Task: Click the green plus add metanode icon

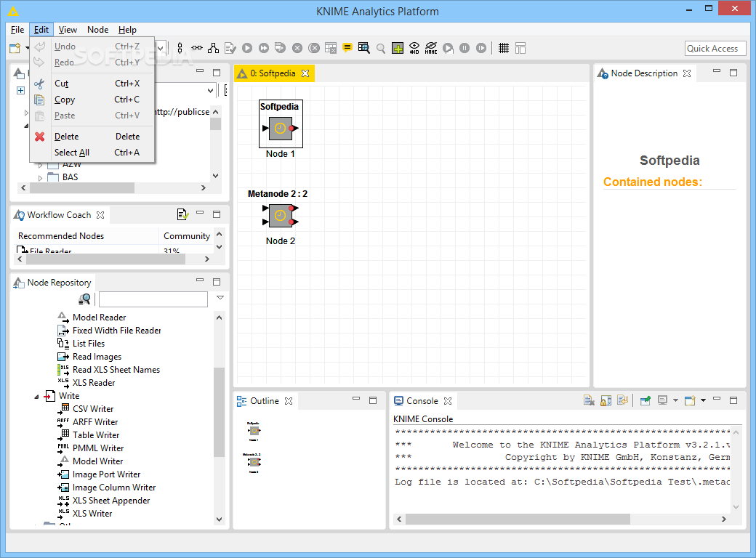Action: (398, 48)
